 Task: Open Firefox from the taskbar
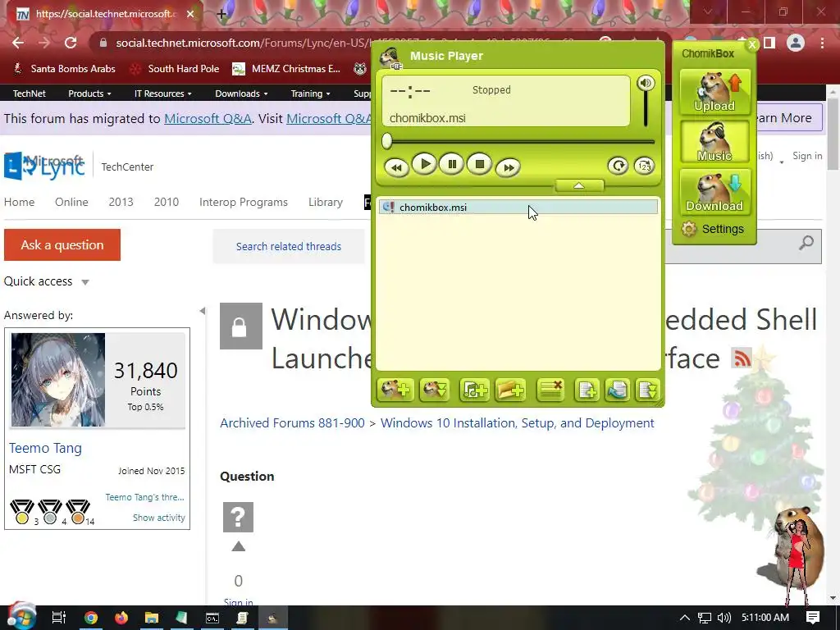point(121,618)
